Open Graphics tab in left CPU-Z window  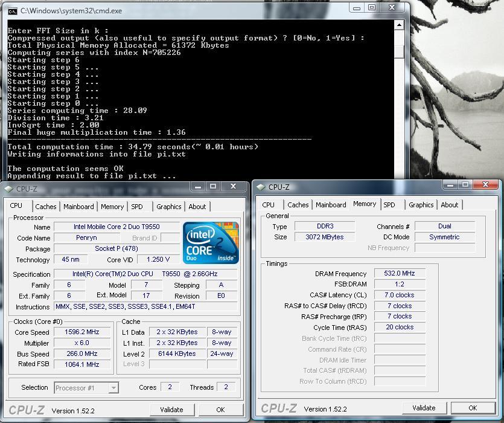click(169, 207)
